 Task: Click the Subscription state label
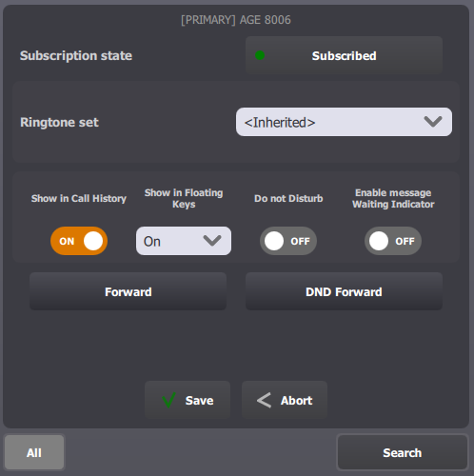(76, 56)
